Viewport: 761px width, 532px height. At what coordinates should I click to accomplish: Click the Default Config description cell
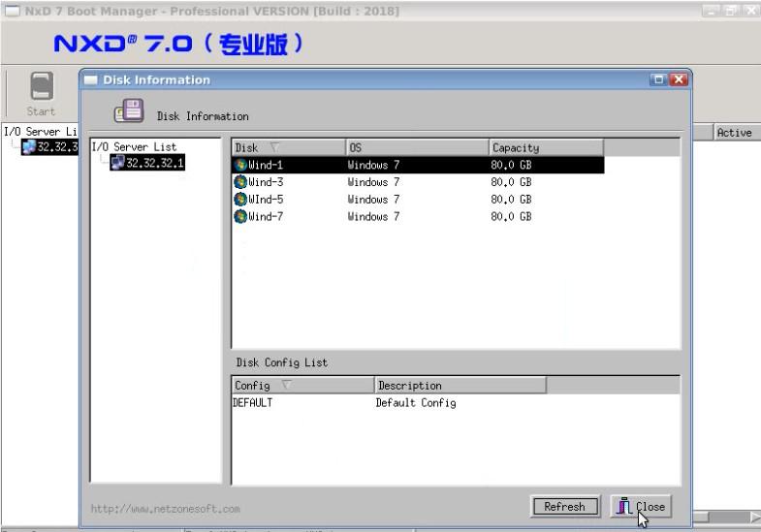(416, 402)
